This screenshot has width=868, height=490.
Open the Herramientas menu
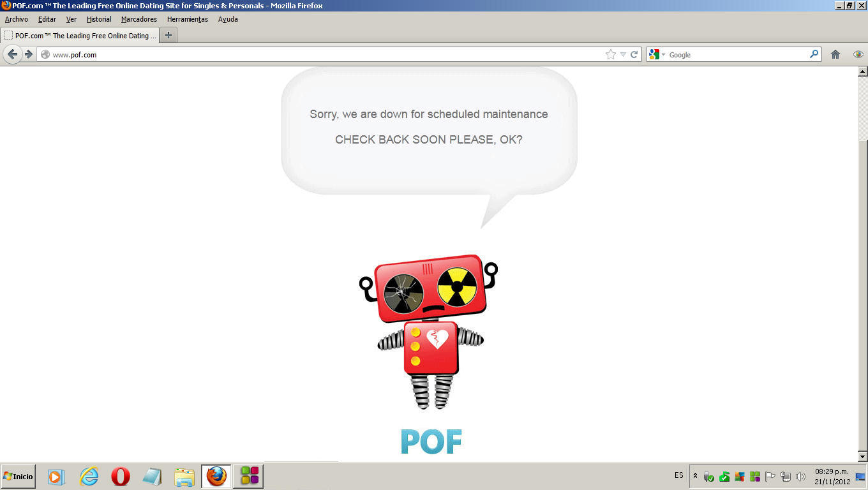[188, 19]
